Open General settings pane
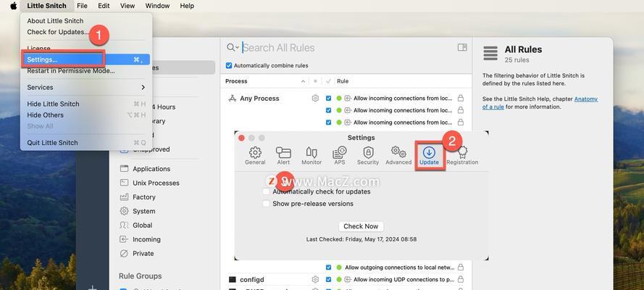The height and width of the screenshot is (290, 644). tap(255, 156)
